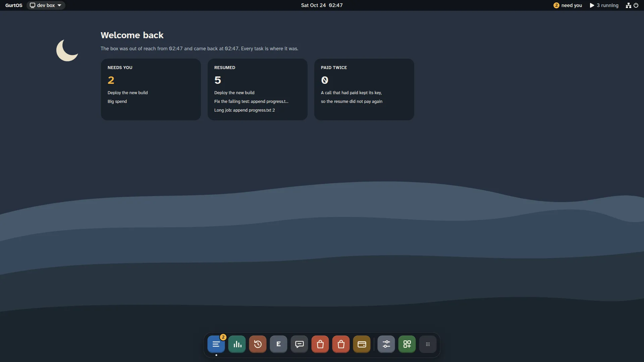Click the NEEDS YOU card heading

pyautogui.click(x=120, y=68)
